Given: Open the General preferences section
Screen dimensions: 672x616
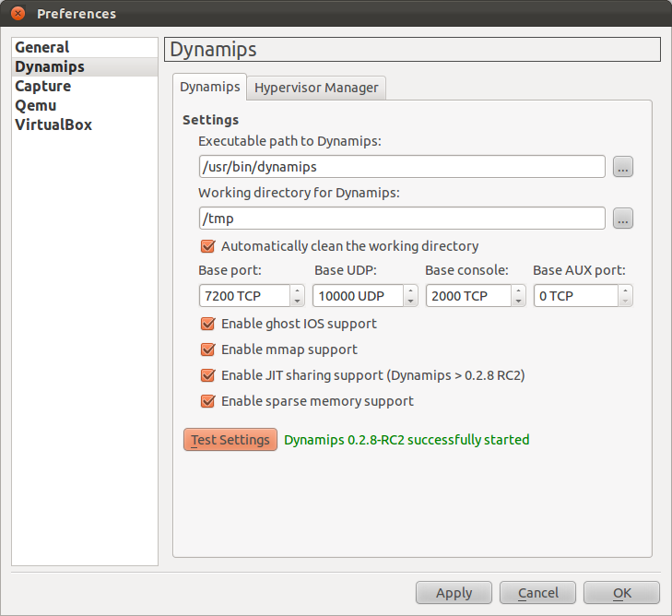Looking at the screenshot, I should pyautogui.click(x=85, y=47).
